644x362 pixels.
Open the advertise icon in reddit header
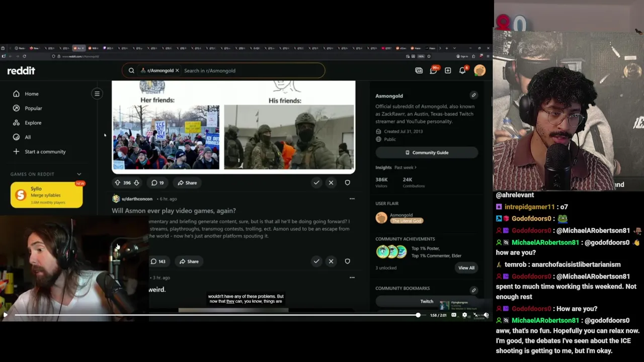tap(419, 71)
